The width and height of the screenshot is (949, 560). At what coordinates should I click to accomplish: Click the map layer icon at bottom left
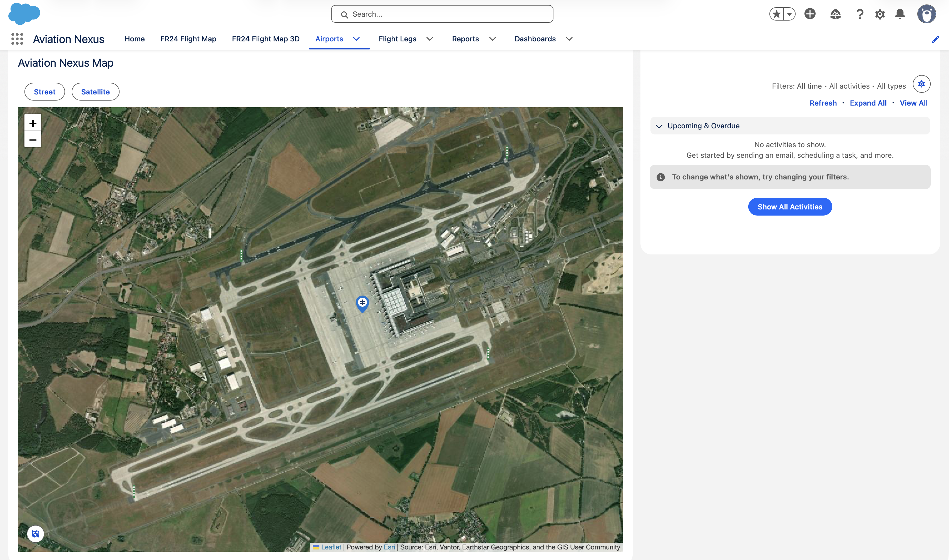pos(36,534)
